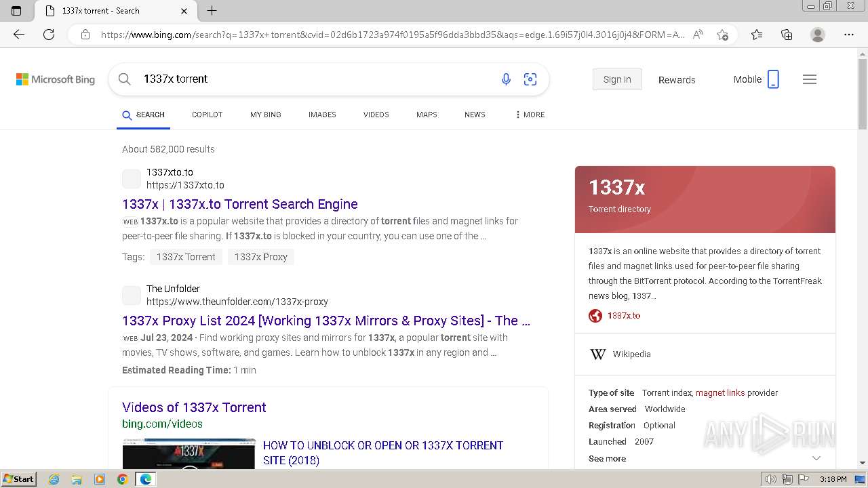Open the bing.com/videos link

162,424
